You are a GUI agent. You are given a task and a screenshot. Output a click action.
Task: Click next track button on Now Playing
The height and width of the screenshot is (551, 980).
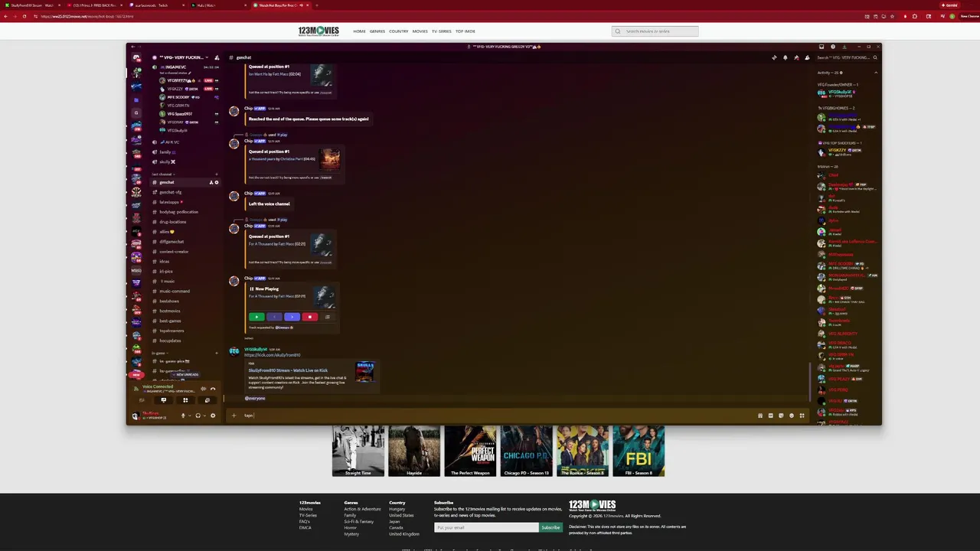click(x=292, y=317)
